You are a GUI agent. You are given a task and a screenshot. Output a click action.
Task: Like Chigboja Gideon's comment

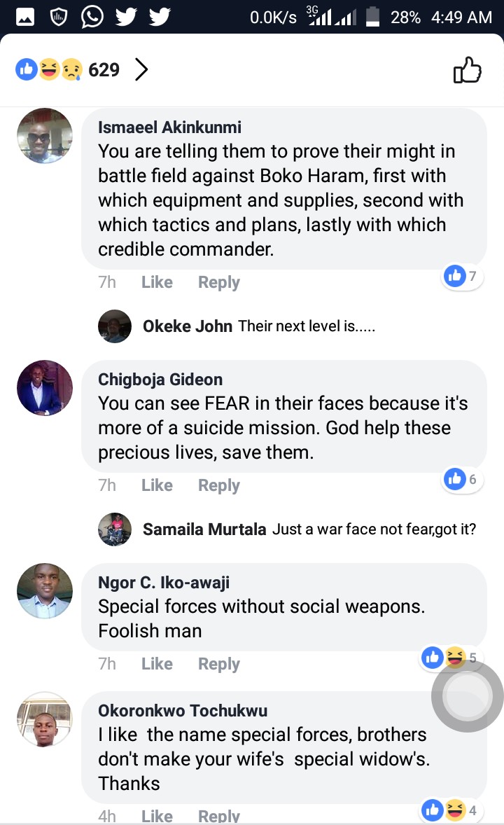pos(157,485)
